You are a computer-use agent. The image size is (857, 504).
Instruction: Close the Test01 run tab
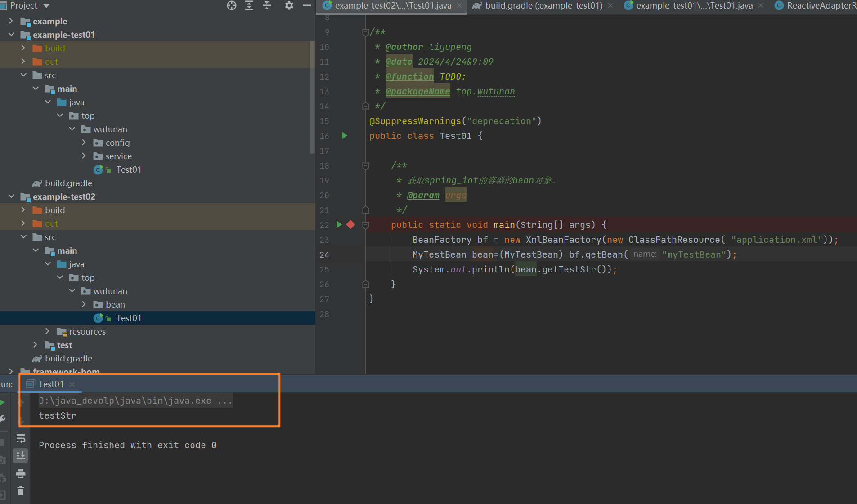coord(72,384)
